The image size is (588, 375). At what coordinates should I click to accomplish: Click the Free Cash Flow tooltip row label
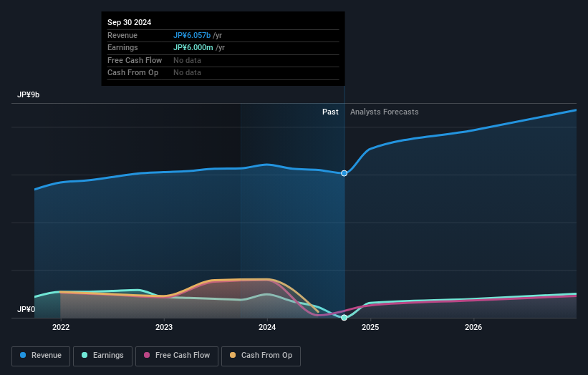tap(135, 60)
